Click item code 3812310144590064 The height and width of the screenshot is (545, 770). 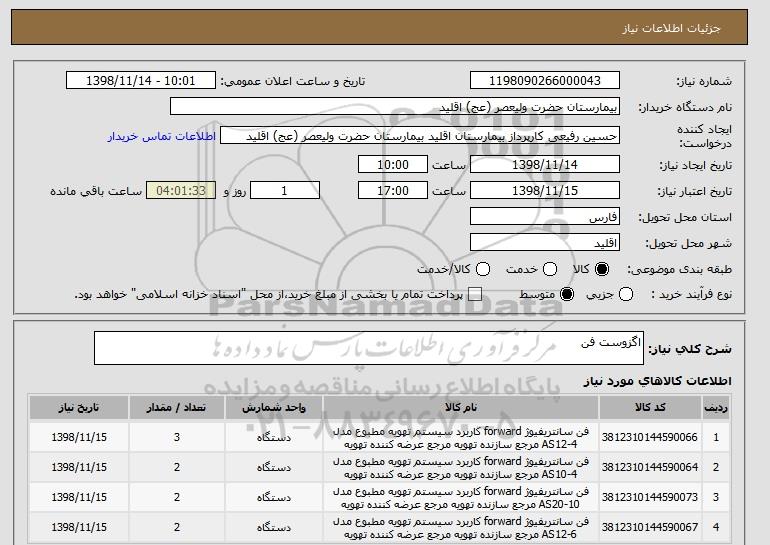click(x=650, y=467)
